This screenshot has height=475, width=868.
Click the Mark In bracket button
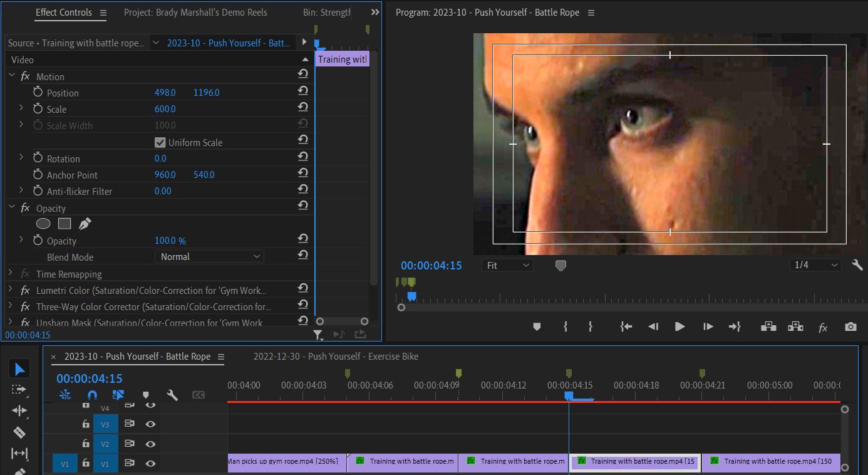(x=566, y=326)
